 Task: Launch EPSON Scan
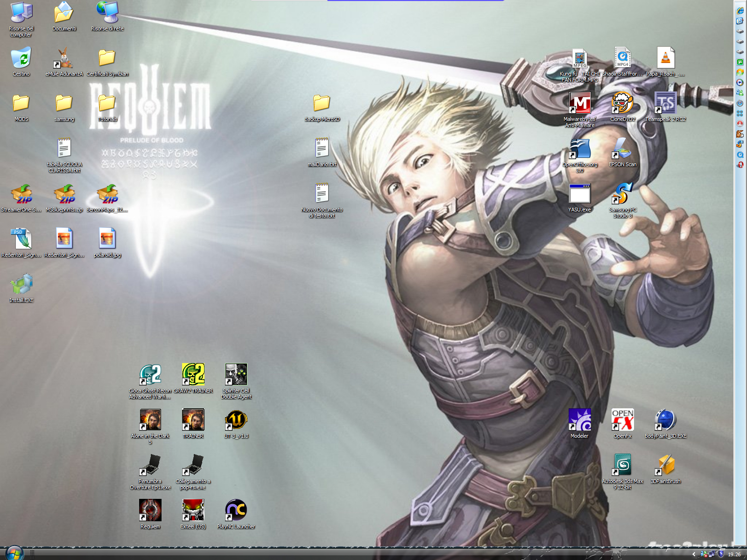tap(622, 153)
